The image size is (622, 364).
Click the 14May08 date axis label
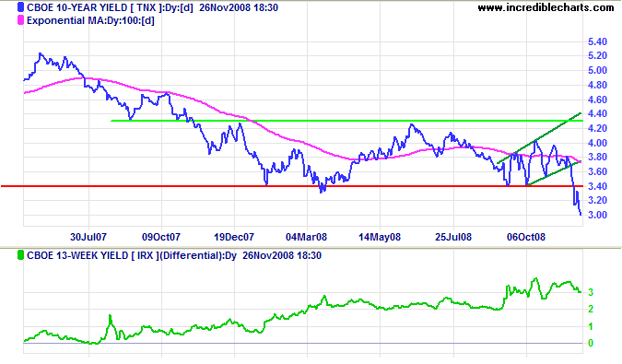click(380, 237)
